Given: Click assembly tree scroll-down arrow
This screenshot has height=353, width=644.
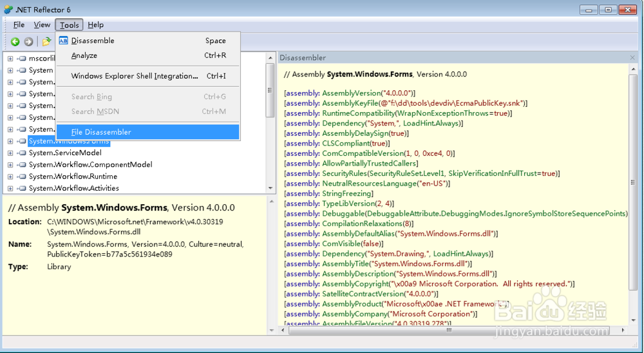Looking at the screenshot, I should (x=270, y=188).
